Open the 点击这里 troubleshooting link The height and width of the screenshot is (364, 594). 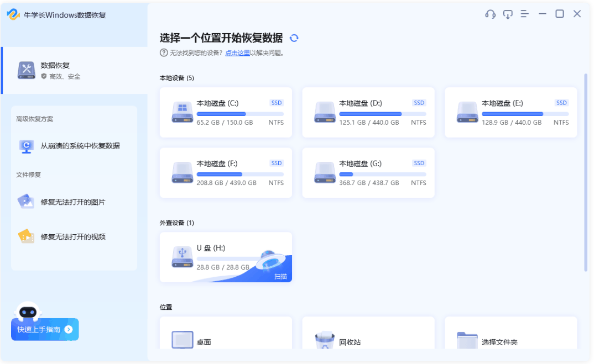point(237,52)
